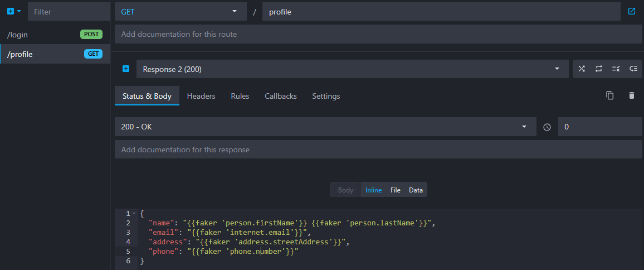
Task: Toggle disable rules mode
Action: pos(616,69)
